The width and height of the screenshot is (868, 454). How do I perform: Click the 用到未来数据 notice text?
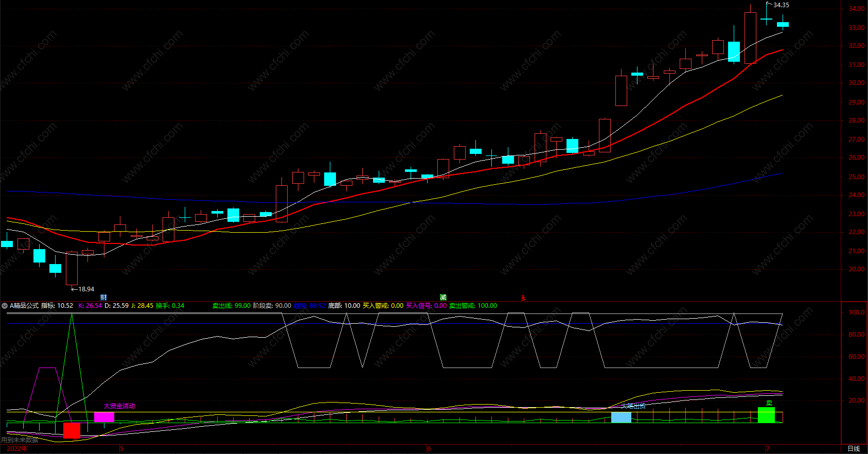point(20,440)
